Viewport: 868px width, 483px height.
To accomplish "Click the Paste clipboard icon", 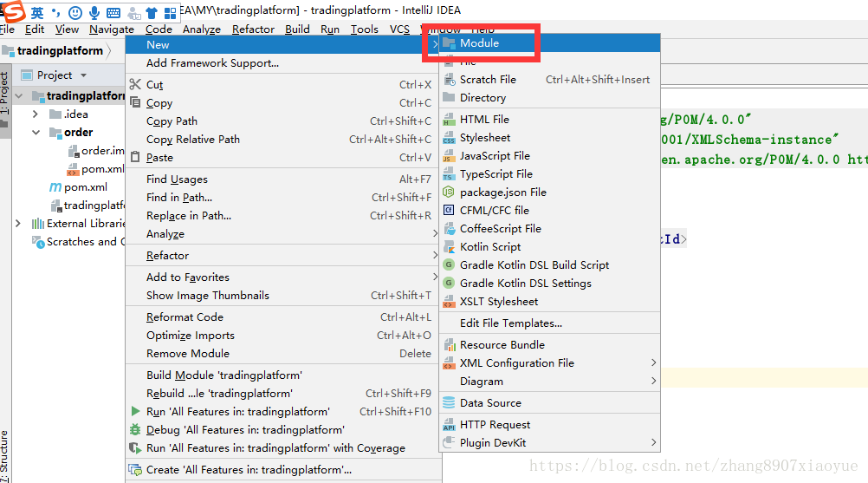I will click(135, 157).
